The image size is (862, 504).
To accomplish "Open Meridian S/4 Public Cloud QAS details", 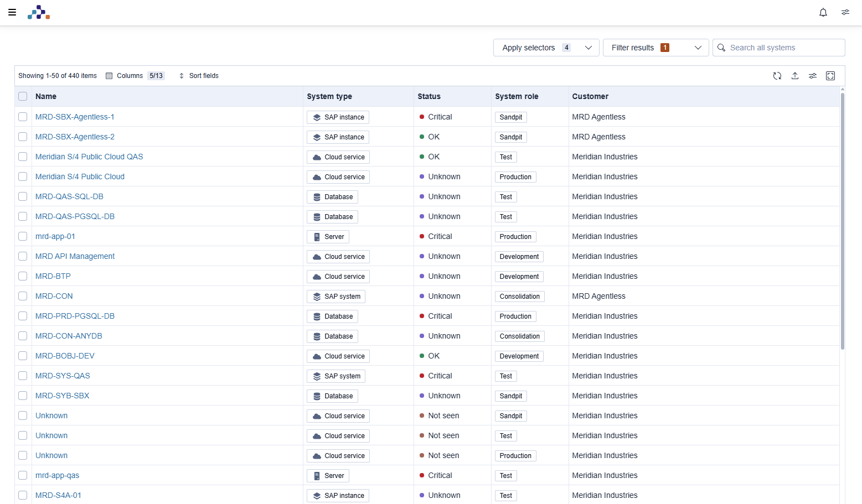I will 89,157.
